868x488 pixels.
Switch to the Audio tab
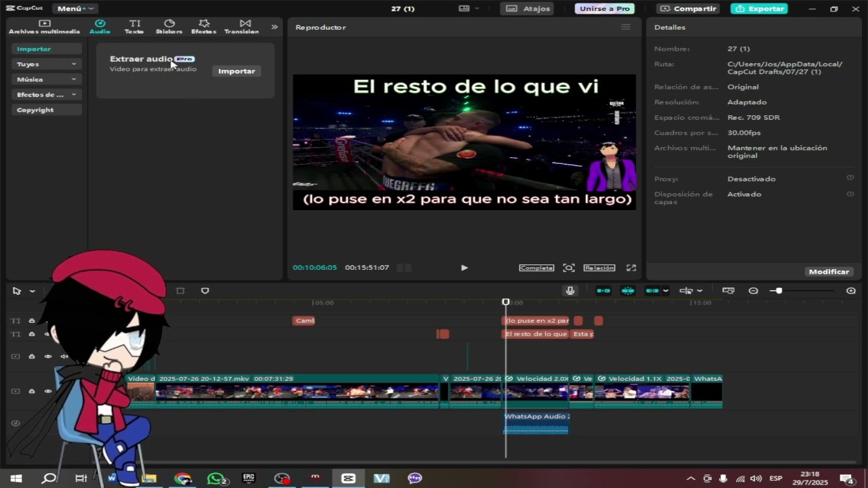[x=100, y=27]
